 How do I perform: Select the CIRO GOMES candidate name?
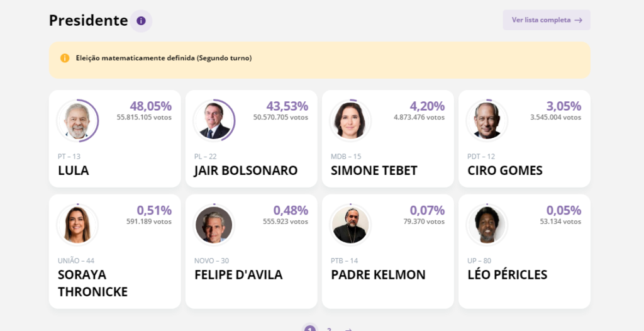click(x=505, y=171)
